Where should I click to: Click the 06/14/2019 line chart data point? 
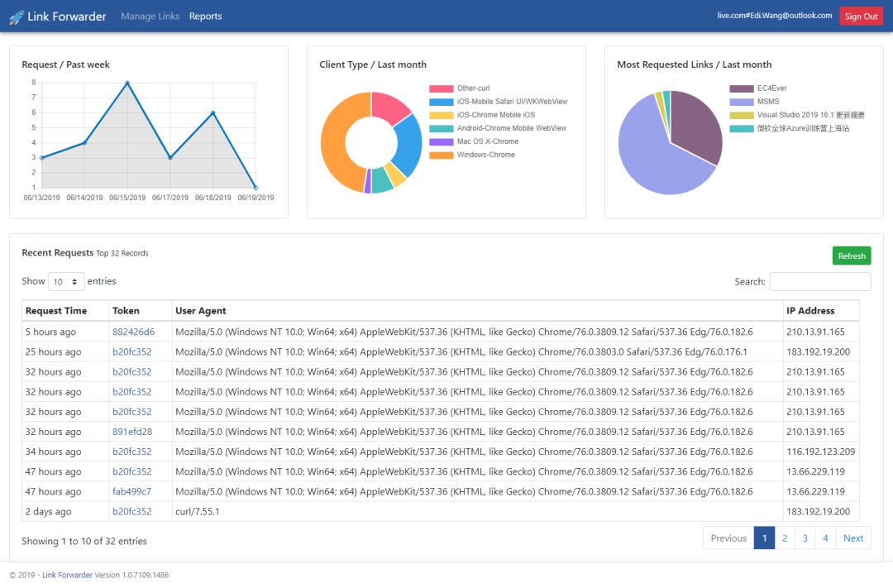(84, 142)
